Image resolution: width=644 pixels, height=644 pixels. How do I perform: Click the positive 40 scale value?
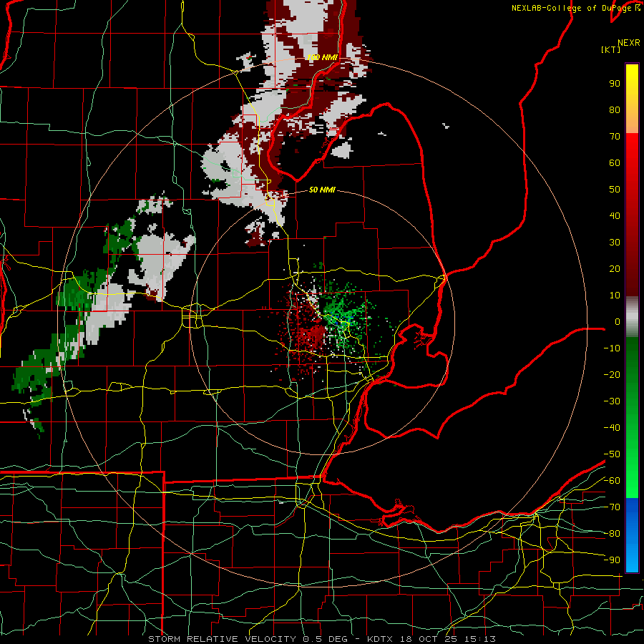pyautogui.click(x=615, y=216)
